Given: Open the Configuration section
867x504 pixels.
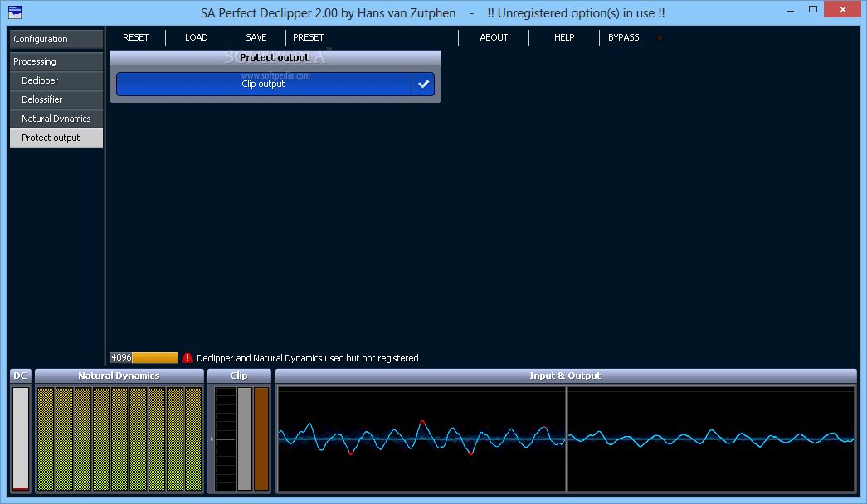Looking at the screenshot, I should 56,39.
